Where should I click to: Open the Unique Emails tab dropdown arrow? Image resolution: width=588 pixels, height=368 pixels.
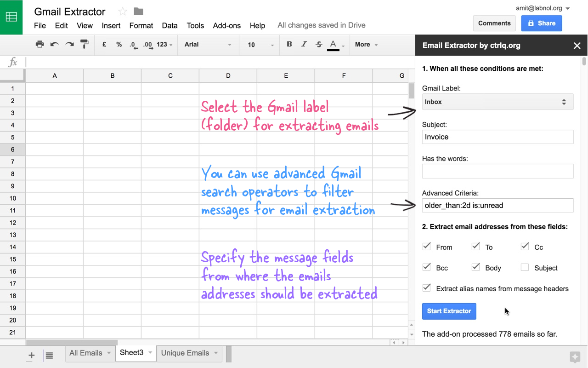(x=216, y=353)
